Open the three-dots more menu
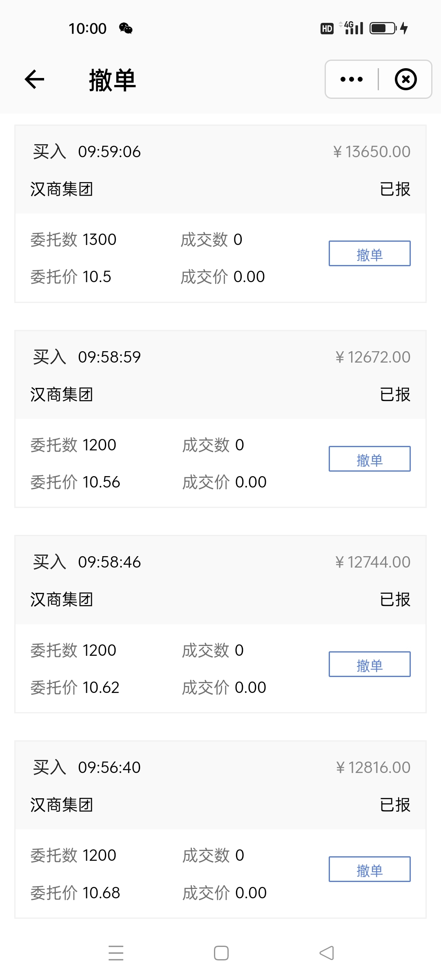Screen dimensions: 441x980 351,79
